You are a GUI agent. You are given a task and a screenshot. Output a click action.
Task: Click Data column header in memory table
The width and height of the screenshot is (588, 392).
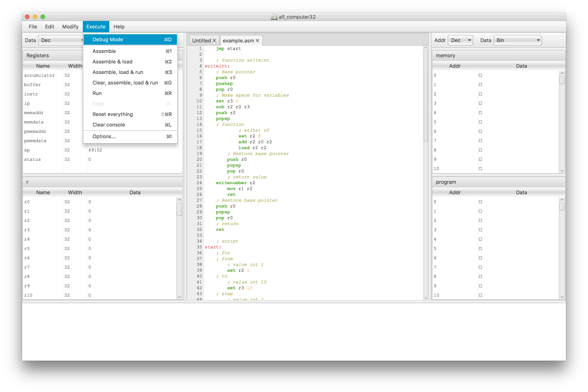pos(521,66)
